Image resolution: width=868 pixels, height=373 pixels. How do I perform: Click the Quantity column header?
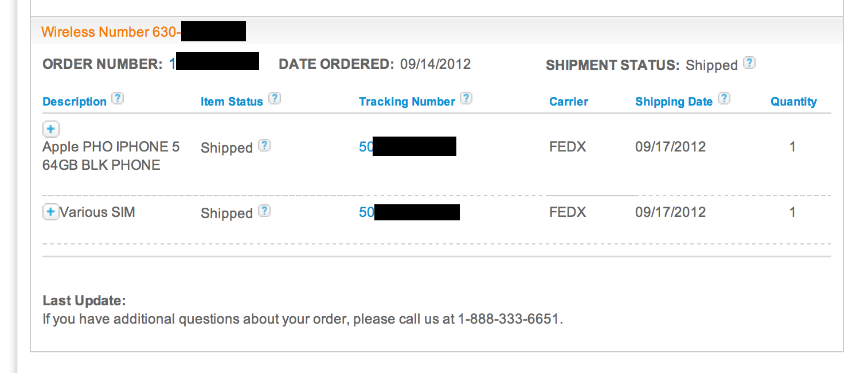coord(793,102)
